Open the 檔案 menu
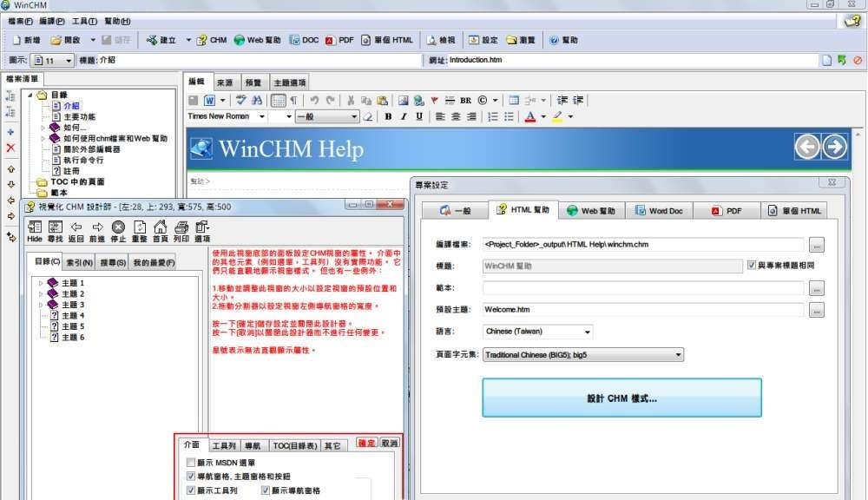 pos(20,21)
